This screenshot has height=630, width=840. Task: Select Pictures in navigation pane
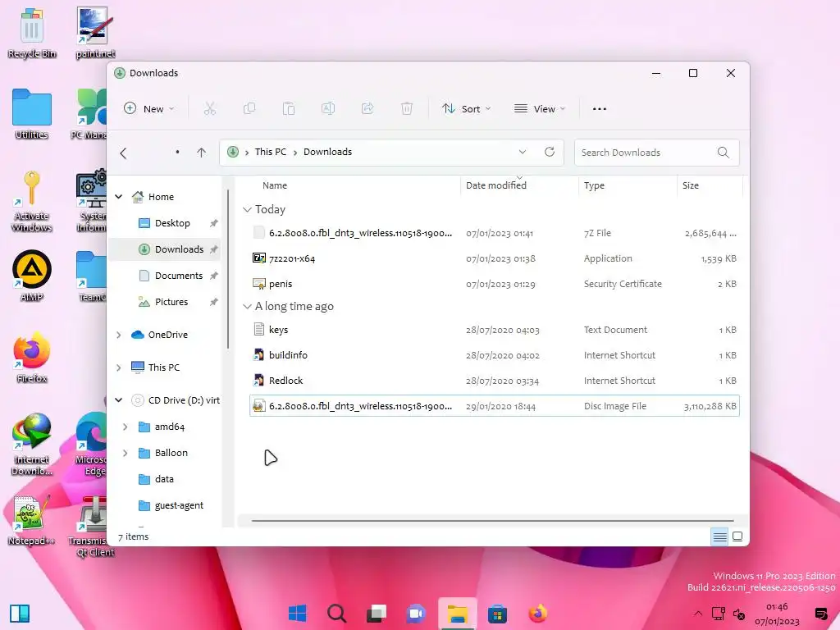(x=164, y=302)
